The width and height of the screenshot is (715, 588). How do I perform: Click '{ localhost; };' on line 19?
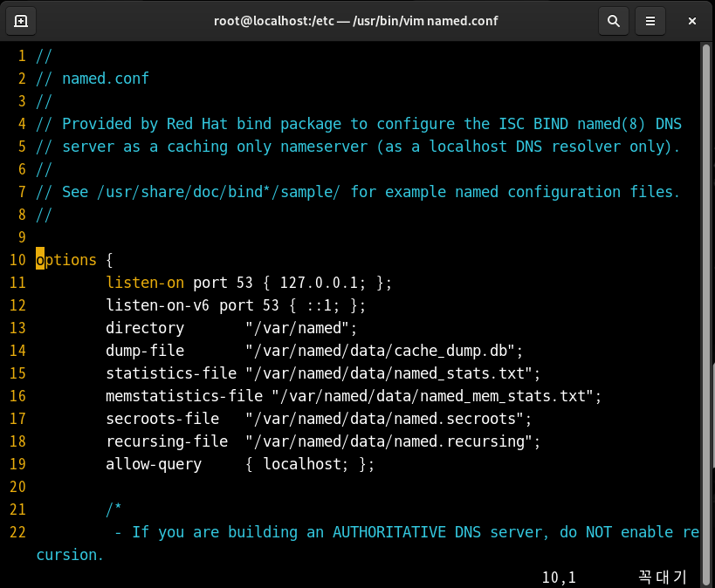pyautogui.click(x=310, y=464)
